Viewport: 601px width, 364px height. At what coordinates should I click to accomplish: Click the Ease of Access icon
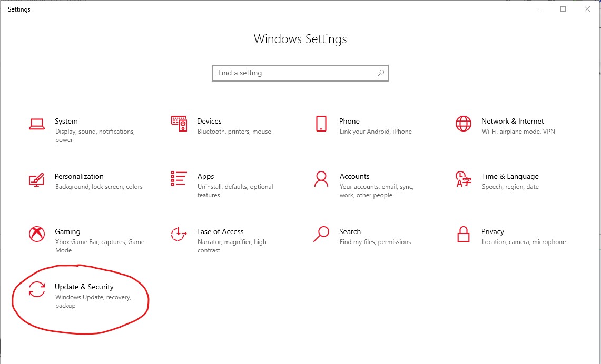pyautogui.click(x=179, y=234)
